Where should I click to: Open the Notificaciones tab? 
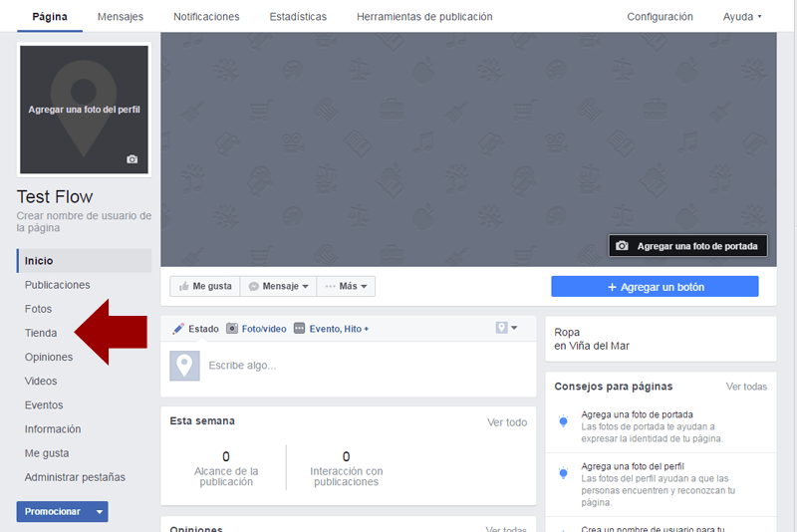coord(206,17)
